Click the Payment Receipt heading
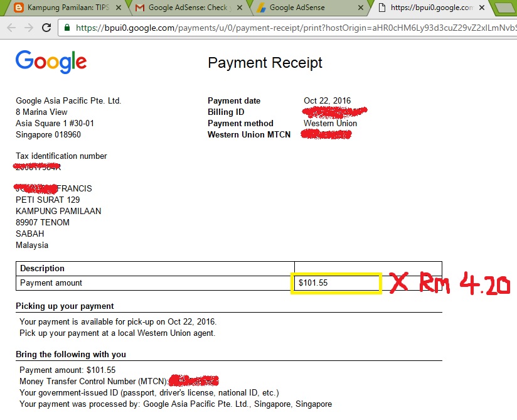517x420 pixels. 265,63
